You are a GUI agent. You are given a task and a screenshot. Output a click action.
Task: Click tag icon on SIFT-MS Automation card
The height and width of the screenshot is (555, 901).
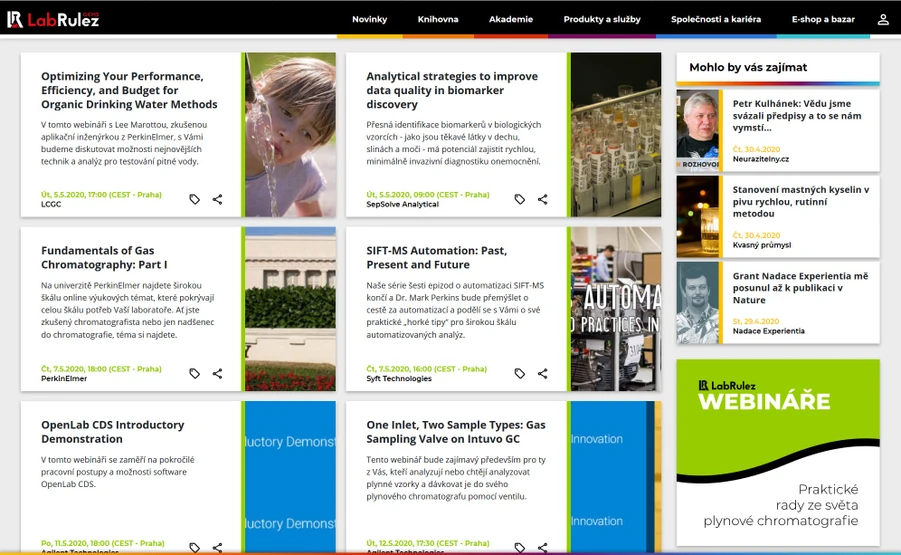click(520, 373)
